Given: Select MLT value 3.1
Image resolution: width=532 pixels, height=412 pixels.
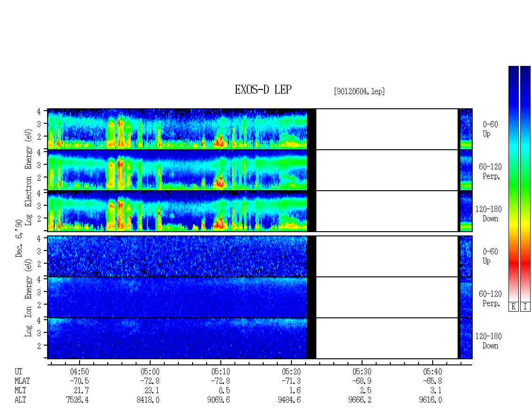Looking at the screenshot, I should tap(436, 390).
